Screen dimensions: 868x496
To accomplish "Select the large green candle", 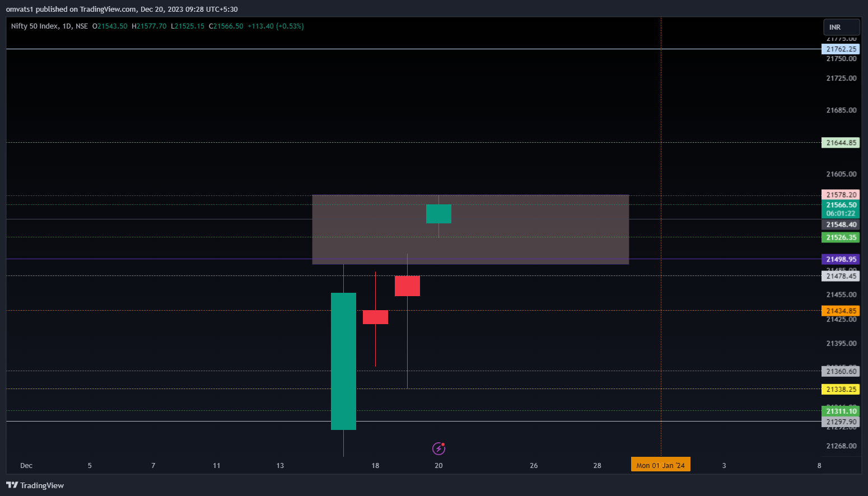I will (x=343, y=361).
